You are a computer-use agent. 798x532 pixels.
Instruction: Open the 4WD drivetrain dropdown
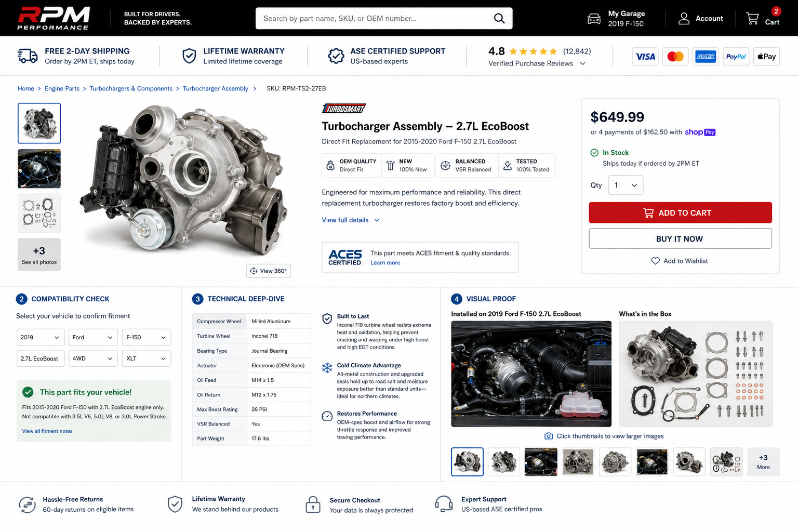pyautogui.click(x=93, y=358)
